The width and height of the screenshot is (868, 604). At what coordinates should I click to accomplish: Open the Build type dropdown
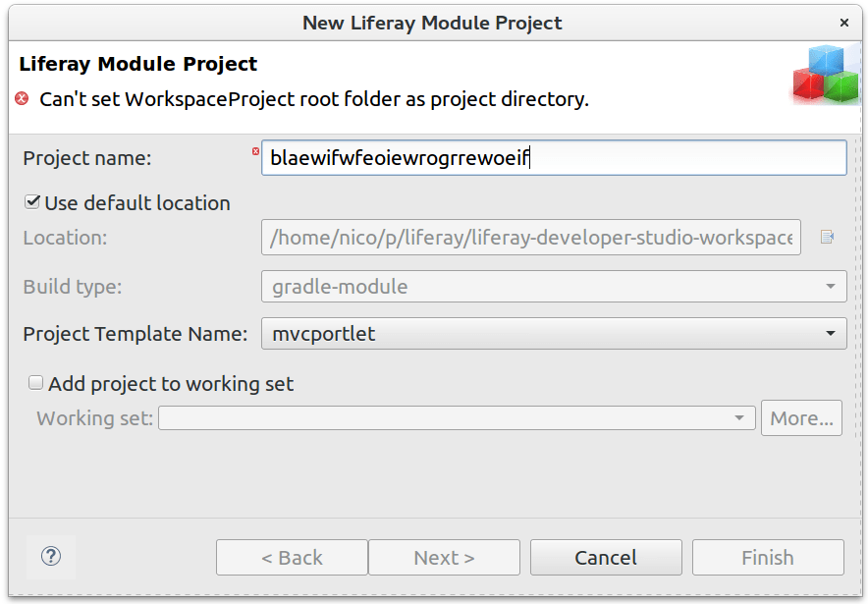coord(828,286)
